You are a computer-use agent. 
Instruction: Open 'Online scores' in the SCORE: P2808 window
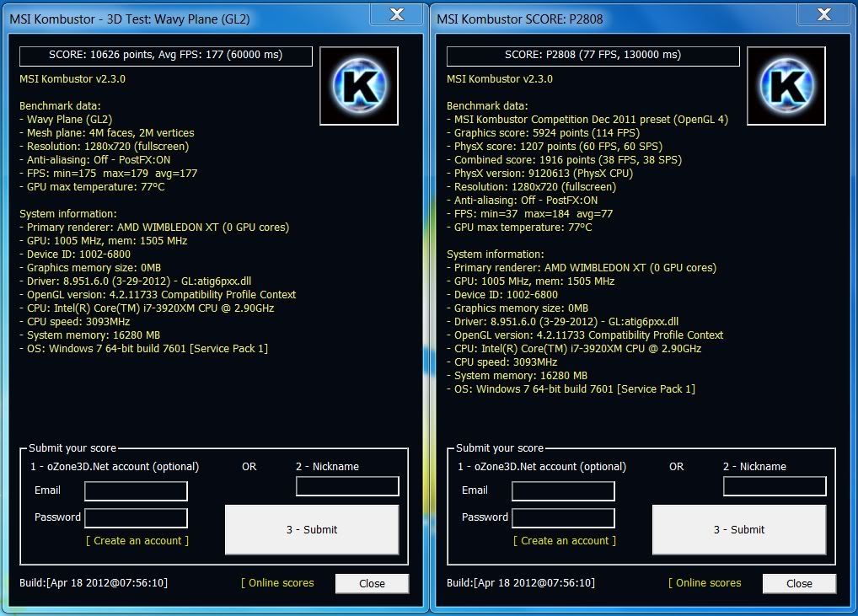pos(705,583)
